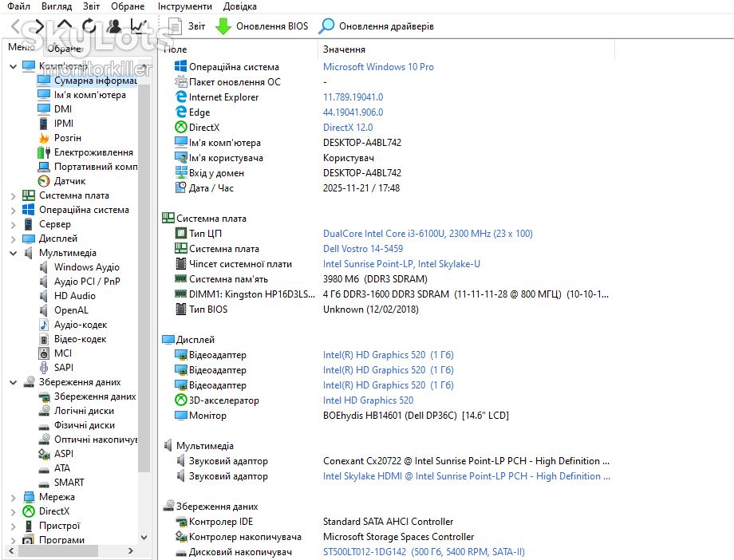The height and width of the screenshot is (560, 734).
Task: Select the Розгін overclock item with flame icon
Action: pyautogui.click(x=67, y=138)
